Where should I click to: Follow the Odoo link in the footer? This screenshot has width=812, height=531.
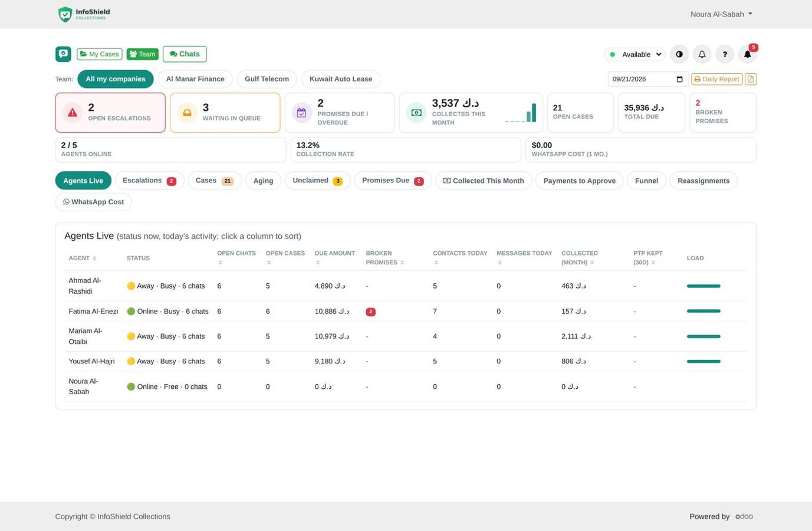click(x=744, y=516)
